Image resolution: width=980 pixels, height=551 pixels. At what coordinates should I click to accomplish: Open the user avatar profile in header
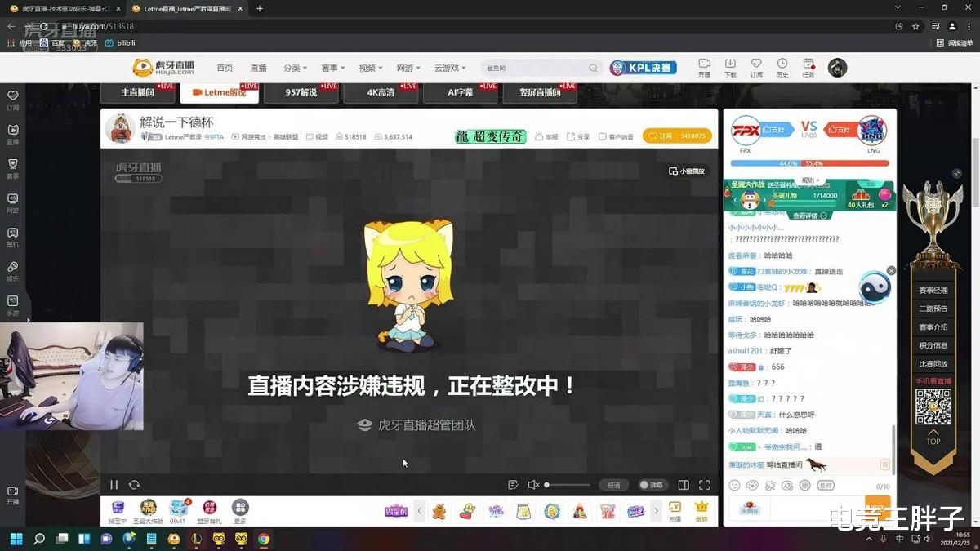click(837, 68)
